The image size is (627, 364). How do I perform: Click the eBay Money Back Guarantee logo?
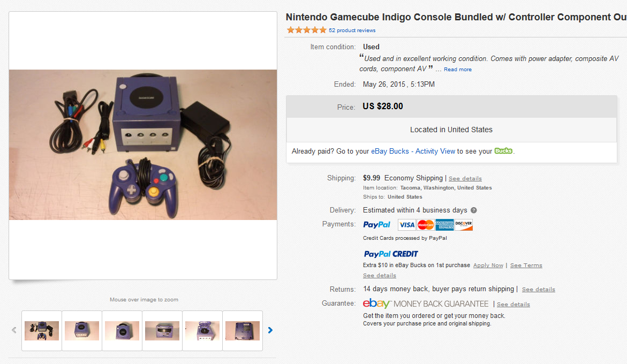(x=426, y=304)
